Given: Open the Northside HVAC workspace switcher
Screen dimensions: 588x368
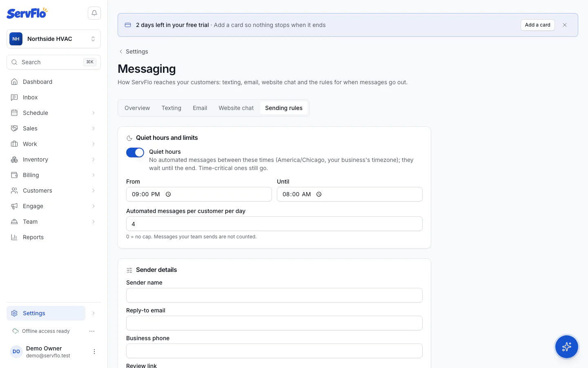Looking at the screenshot, I should tap(53, 39).
